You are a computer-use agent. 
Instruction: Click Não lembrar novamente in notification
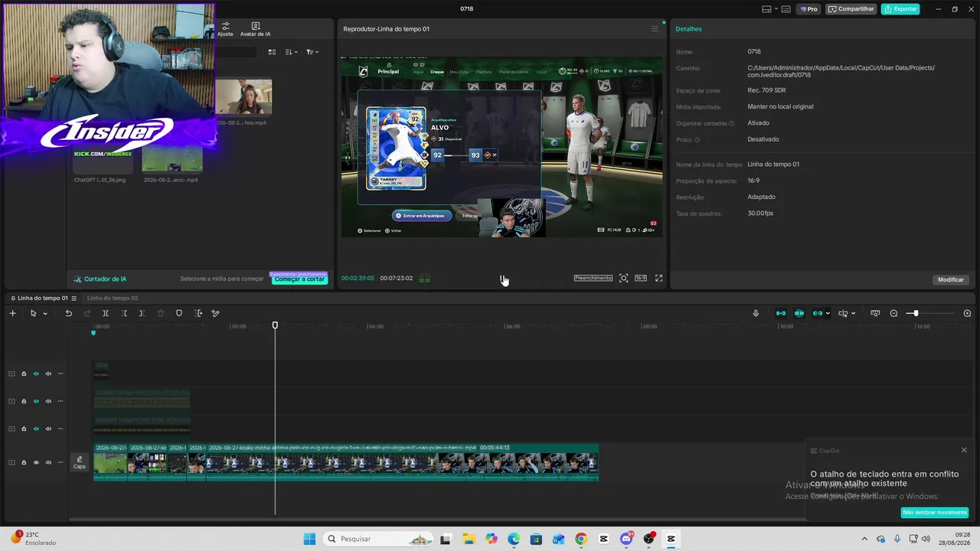[935, 512]
